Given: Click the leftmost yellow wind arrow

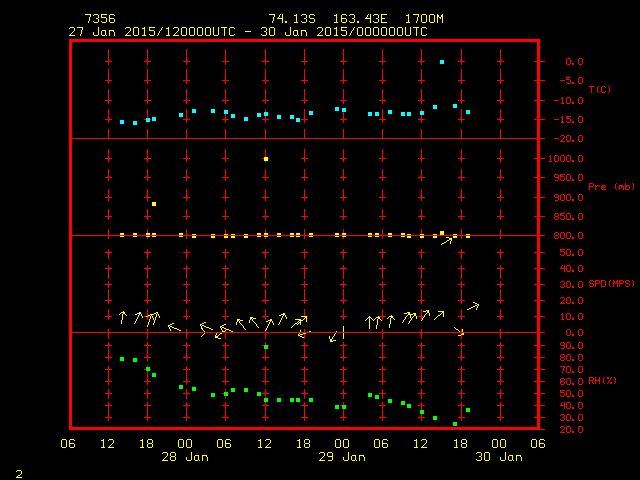Looking at the screenshot, I should coord(123,318).
